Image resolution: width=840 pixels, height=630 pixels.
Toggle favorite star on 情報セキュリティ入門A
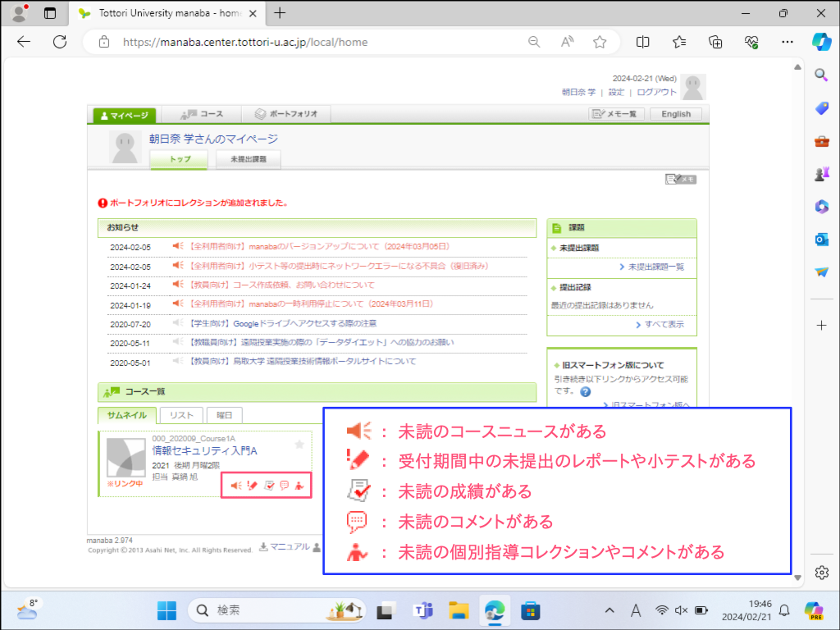(x=299, y=444)
